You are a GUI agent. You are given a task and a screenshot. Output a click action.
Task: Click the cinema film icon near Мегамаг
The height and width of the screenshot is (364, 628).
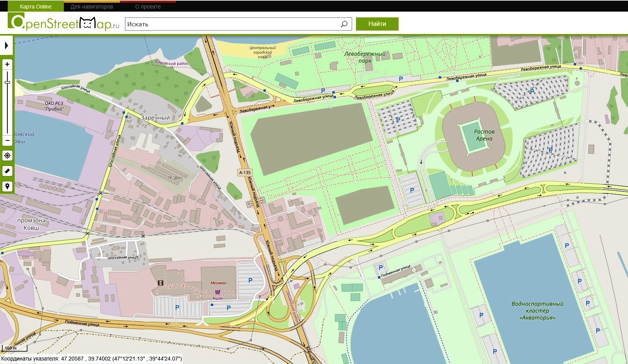pos(161,283)
